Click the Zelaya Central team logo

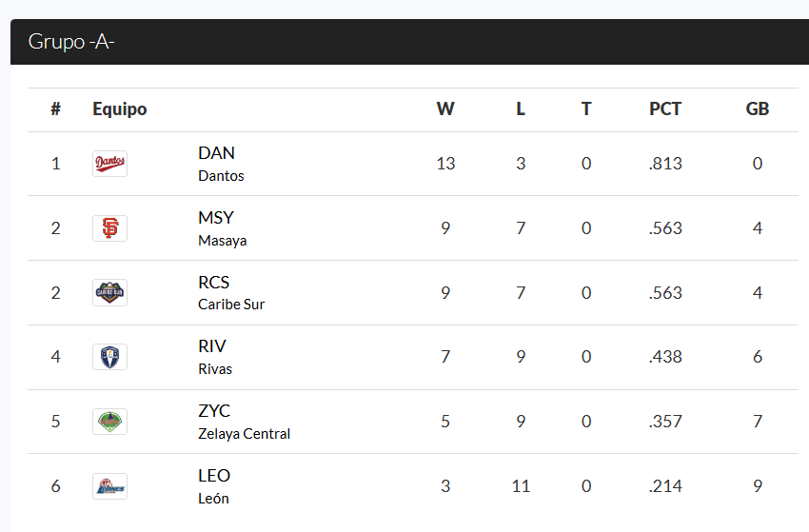[x=109, y=422]
